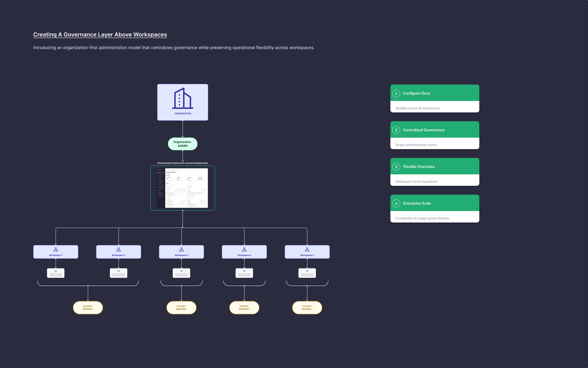
Task: Click the Proposed Admin Dashboard underlined caption
Action: pos(183,163)
